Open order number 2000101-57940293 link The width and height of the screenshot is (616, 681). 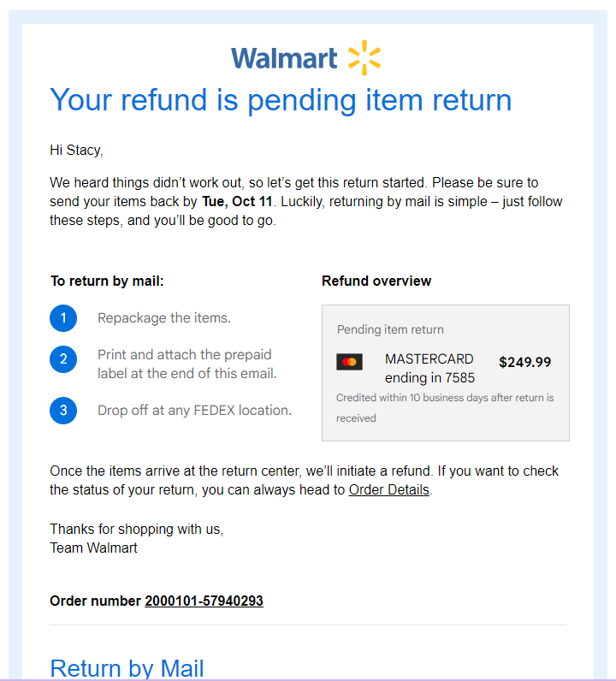[x=204, y=601]
